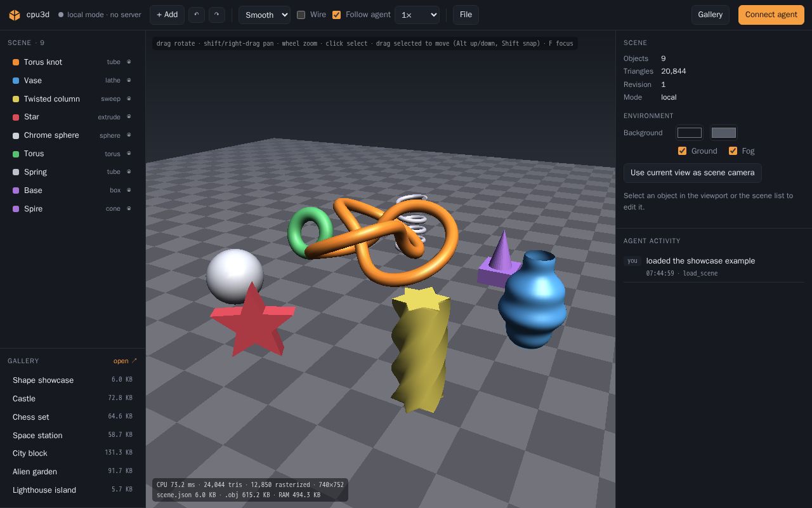The height and width of the screenshot is (508, 812).
Task: Select Torus knot in scene list
Action: click(72, 62)
